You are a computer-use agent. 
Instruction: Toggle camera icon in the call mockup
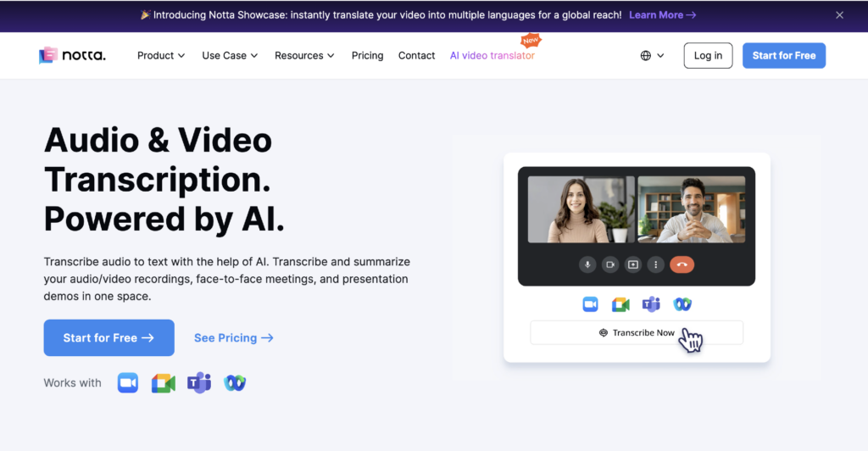click(610, 264)
